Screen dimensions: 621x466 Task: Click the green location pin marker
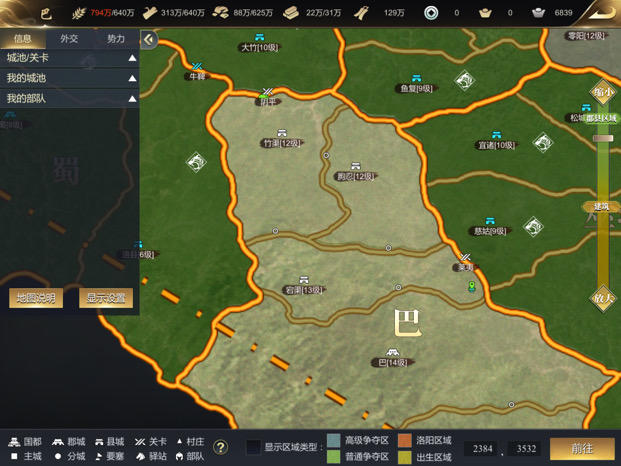[471, 286]
